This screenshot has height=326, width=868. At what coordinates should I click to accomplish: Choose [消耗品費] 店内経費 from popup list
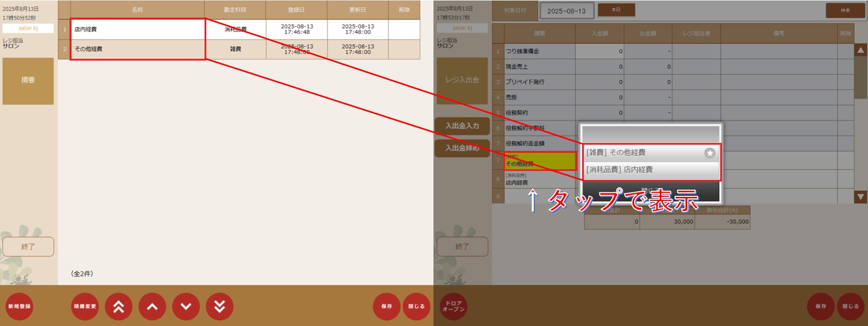645,170
